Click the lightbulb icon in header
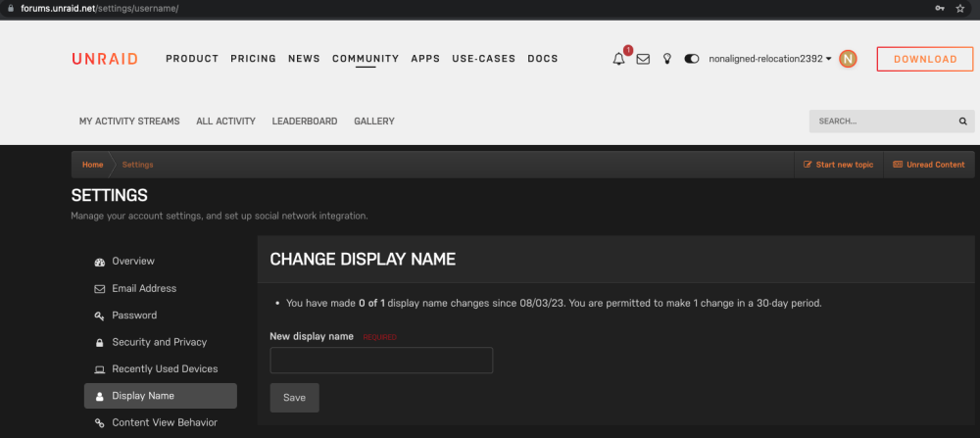 click(x=666, y=60)
